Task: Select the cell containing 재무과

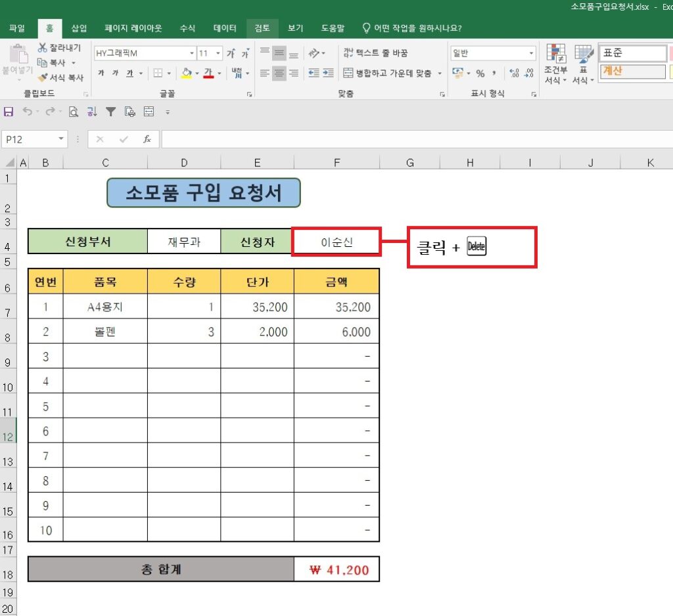Action: point(184,242)
